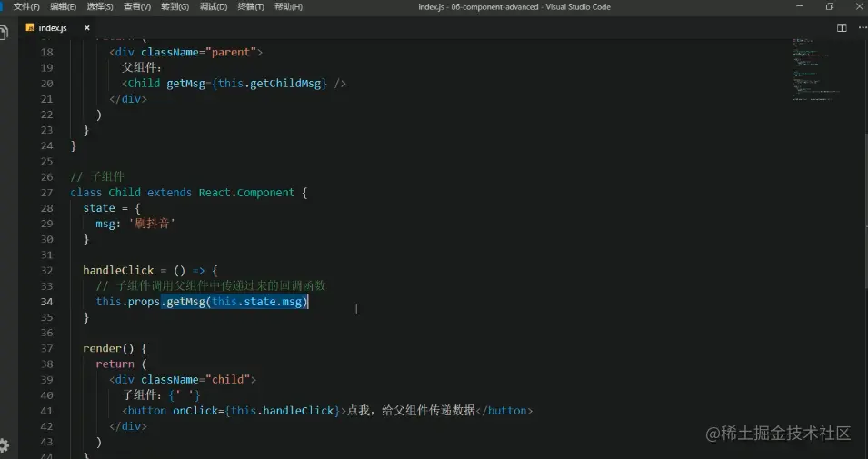This screenshot has height=459, width=868.
Task: Click line number 27 in gutter
Action: pyautogui.click(x=46, y=192)
